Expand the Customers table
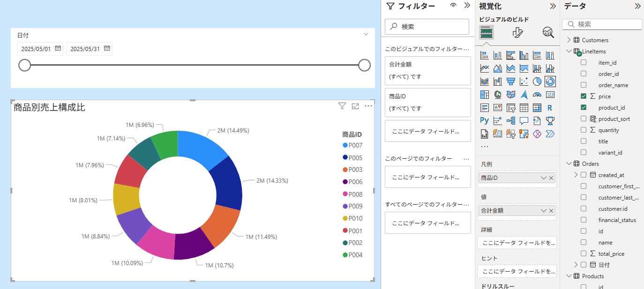This screenshot has width=644, height=289. 569,40
